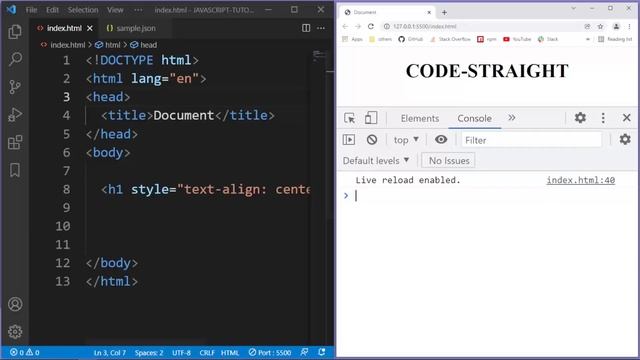640x360 pixels.
Task: Open the Github bookmark
Action: point(411,39)
